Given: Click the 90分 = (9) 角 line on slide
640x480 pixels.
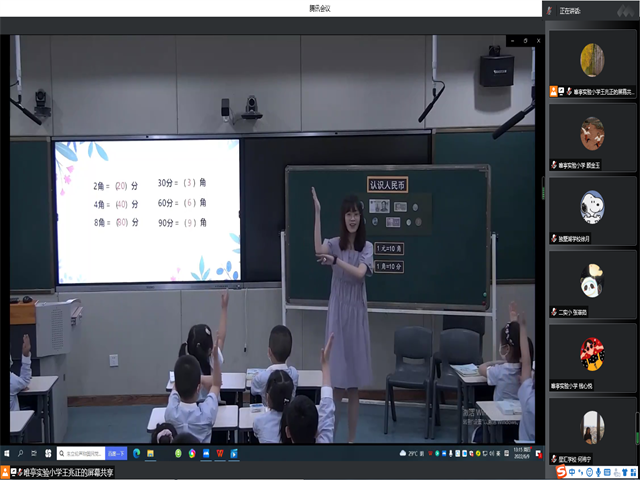Looking at the screenshot, I should coord(182,223).
